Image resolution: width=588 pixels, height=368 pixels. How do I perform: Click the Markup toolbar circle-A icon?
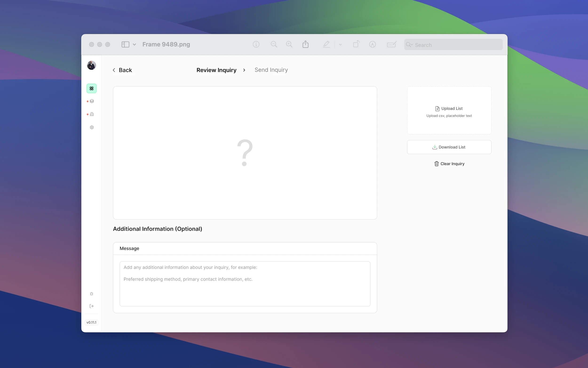point(372,44)
